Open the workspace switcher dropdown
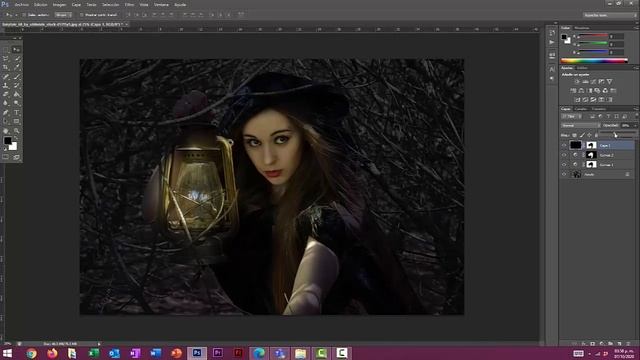 click(610, 15)
